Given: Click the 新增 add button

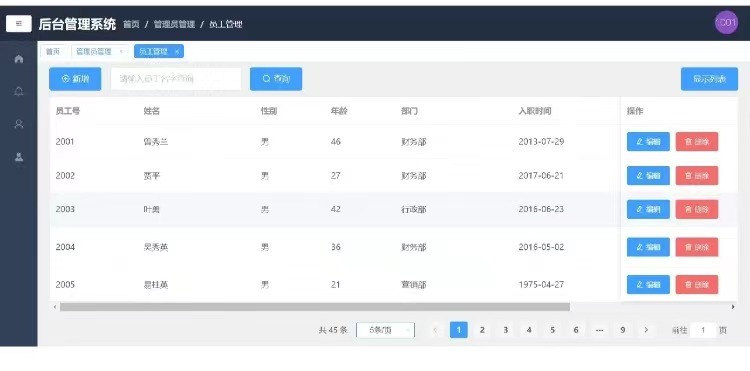Looking at the screenshot, I should pyautogui.click(x=75, y=79).
